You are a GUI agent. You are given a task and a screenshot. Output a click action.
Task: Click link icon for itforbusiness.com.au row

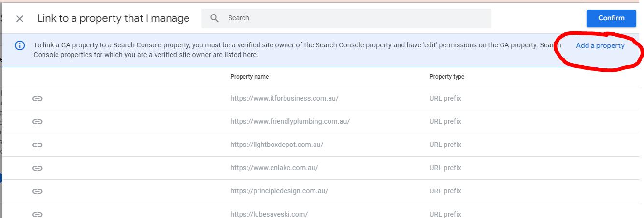click(x=37, y=99)
